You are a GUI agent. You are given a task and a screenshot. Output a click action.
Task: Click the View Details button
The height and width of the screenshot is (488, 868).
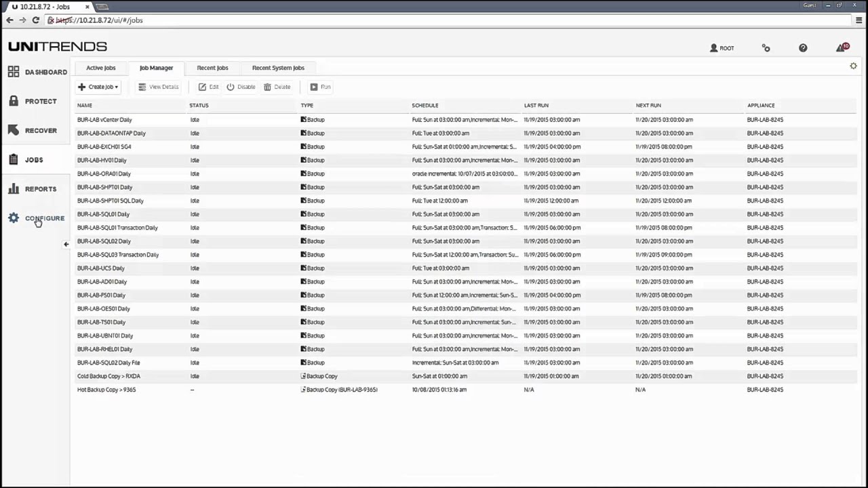pyautogui.click(x=158, y=87)
